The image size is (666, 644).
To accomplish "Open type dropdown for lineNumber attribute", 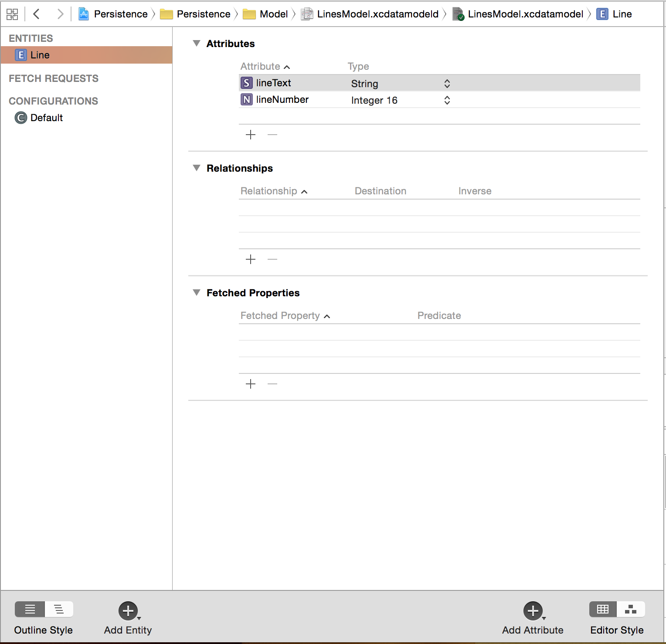I will pyautogui.click(x=447, y=100).
